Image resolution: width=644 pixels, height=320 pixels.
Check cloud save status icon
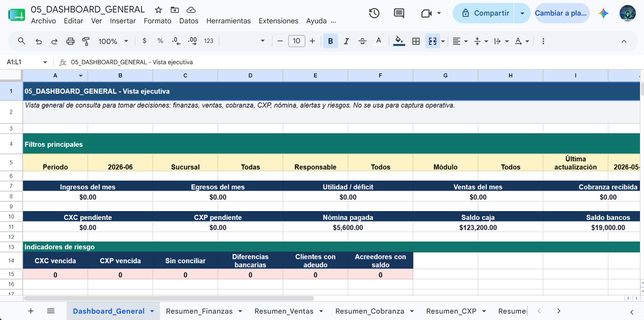(191, 10)
